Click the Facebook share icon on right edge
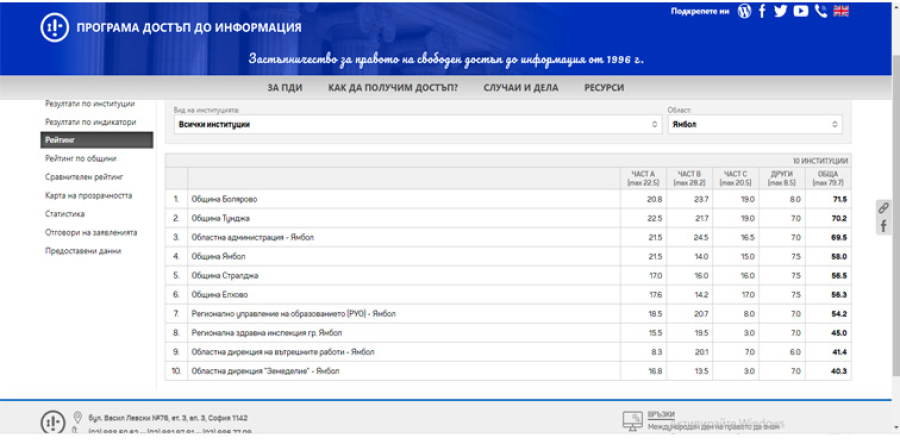 884,227
